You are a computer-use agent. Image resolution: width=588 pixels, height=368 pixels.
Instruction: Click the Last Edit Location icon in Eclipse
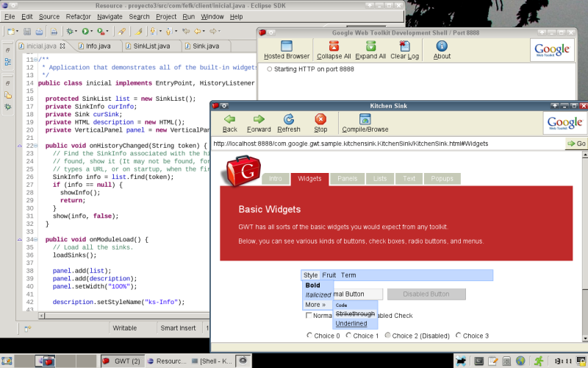coord(186,31)
